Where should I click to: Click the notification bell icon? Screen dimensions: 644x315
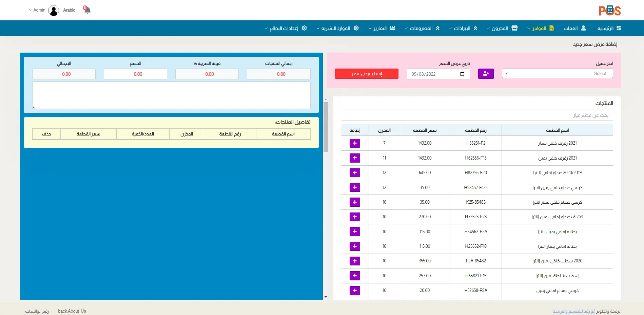click(87, 10)
